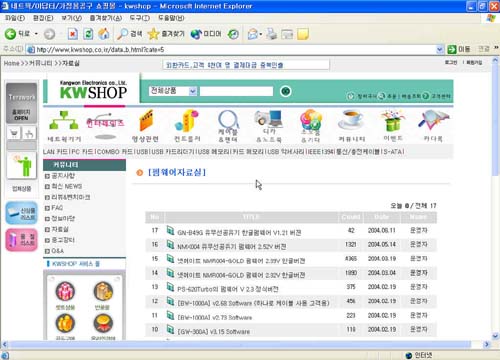
Task: Click the IE Refresh toolbar icon
Action: (88, 34)
